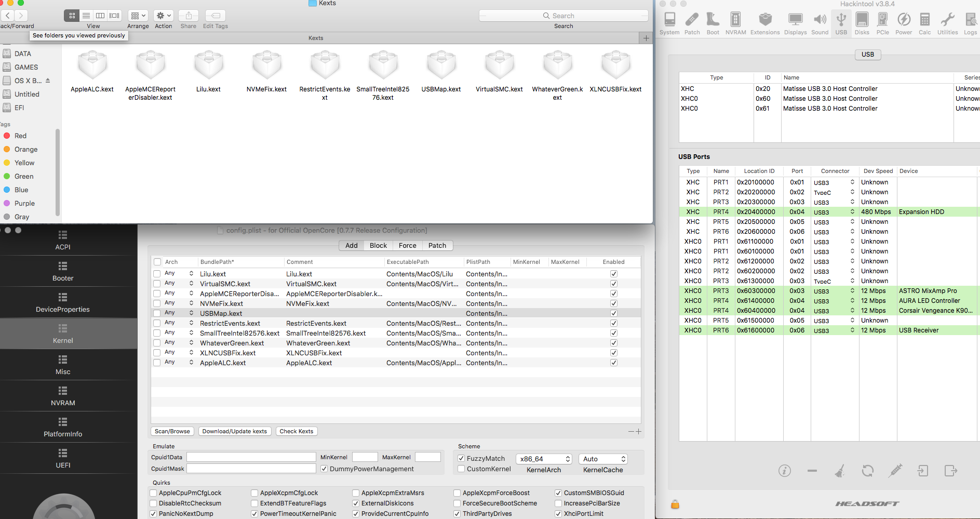Screen dimensions: 980x519
Task: Toggle the FuzzyMatch checkbox
Action: (461, 458)
